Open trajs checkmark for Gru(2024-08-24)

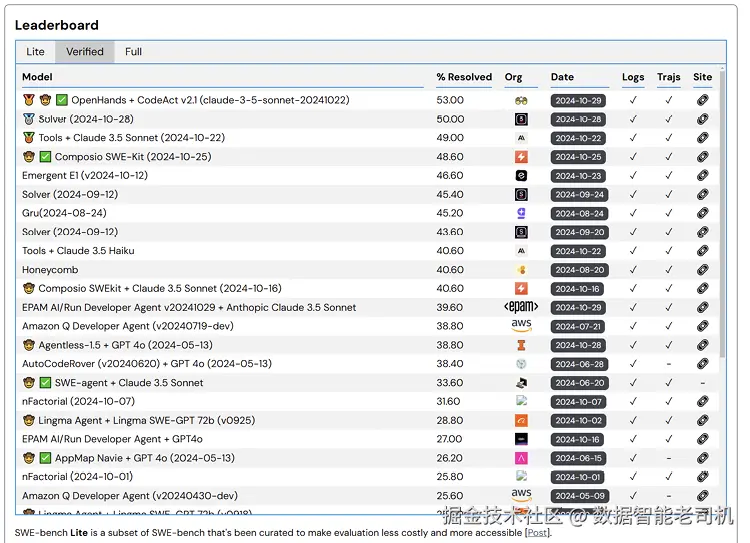click(669, 213)
